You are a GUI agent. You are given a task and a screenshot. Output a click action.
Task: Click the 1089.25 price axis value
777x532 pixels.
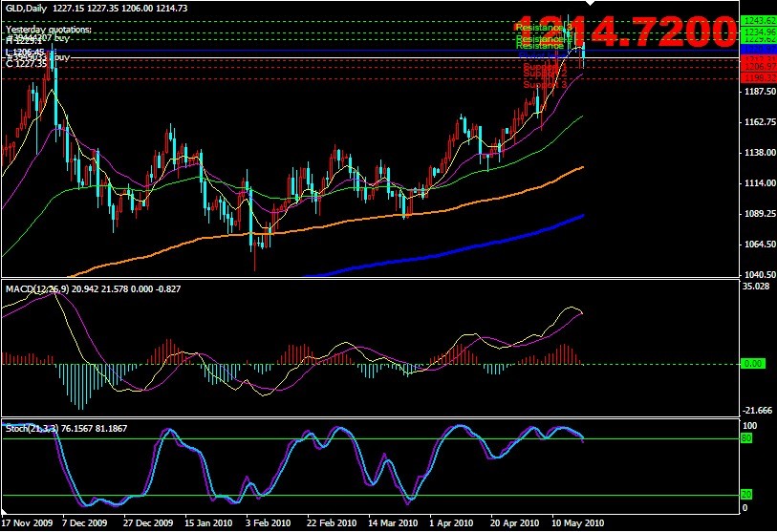pyautogui.click(x=760, y=214)
